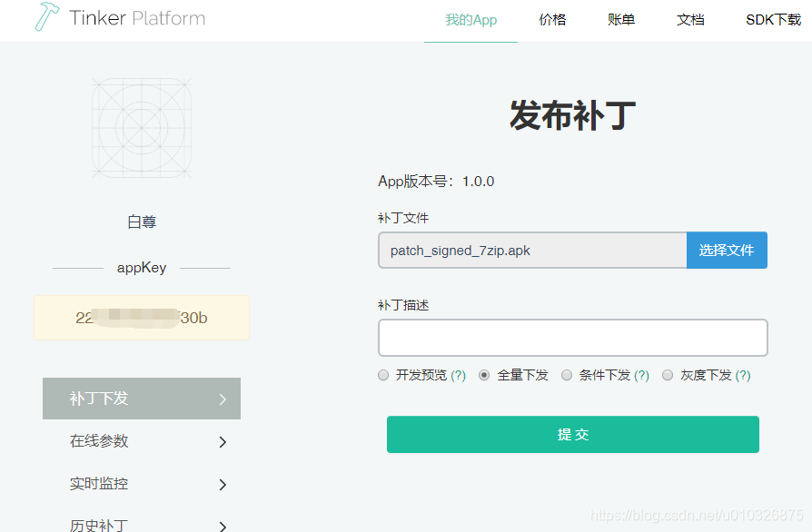Open the 我的App tab
Image resolution: width=812 pixels, height=532 pixels.
tap(470, 20)
